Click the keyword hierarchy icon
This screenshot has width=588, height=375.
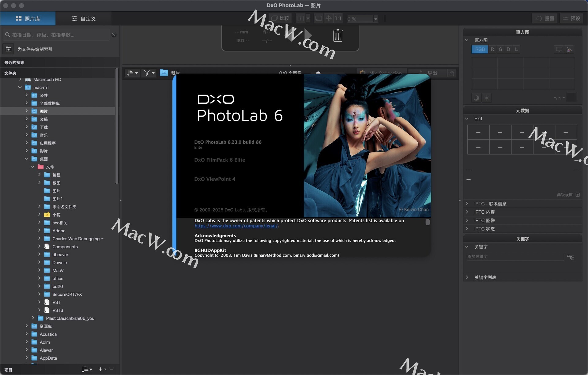coord(571,257)
